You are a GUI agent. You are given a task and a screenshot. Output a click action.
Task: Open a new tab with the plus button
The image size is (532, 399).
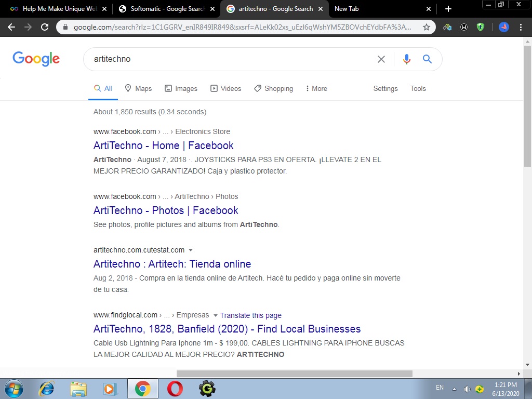click(x=448, y=9)
